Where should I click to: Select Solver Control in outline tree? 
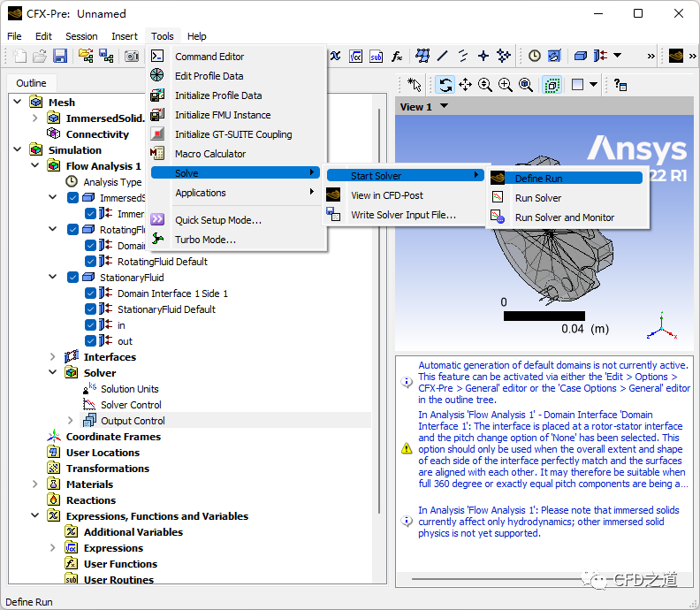(131, 405)
